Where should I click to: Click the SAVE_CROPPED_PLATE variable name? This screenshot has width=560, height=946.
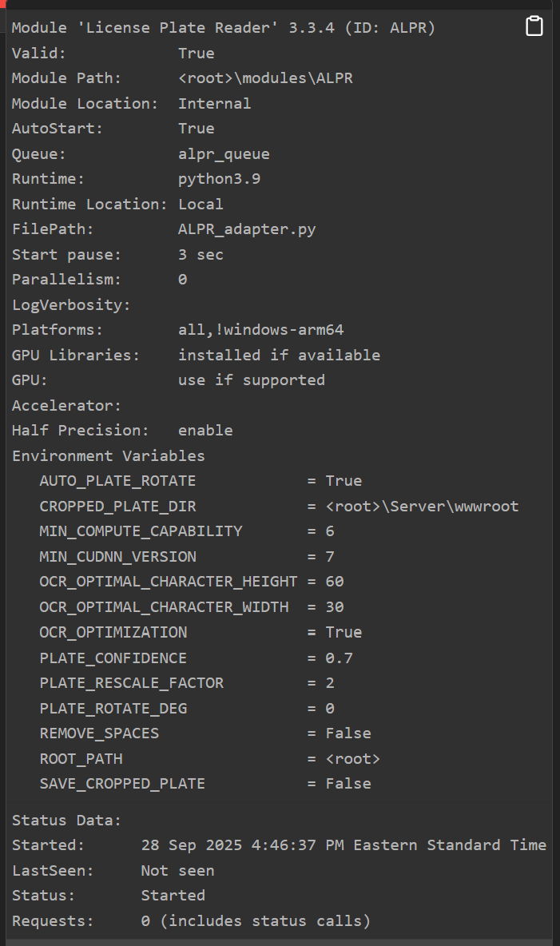point(122,784)
